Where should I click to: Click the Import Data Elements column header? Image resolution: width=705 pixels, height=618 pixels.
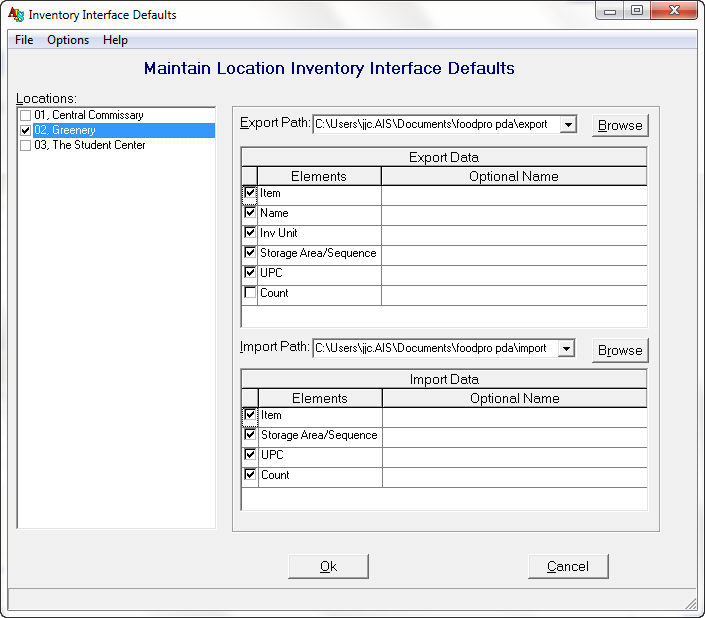tap(320, 398)
